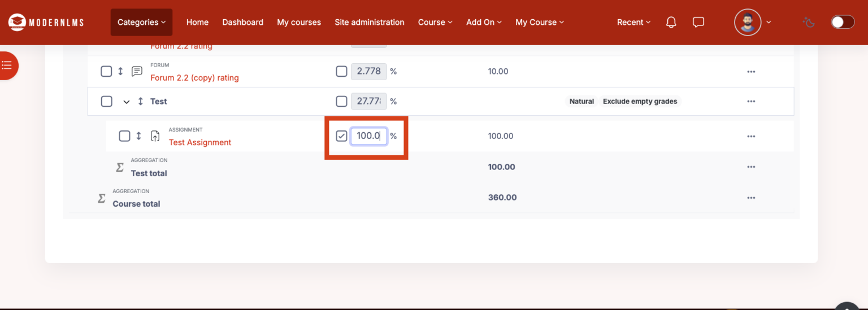868x310 pixels.
Task: Open the red side drawer list icon
Action: pos(7,65)
